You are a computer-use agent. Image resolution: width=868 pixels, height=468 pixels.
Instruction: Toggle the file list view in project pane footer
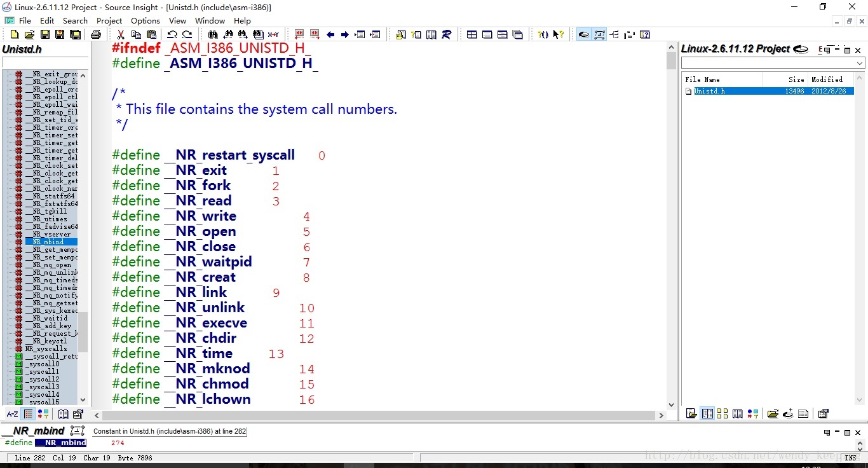click(x=707, y=414)
